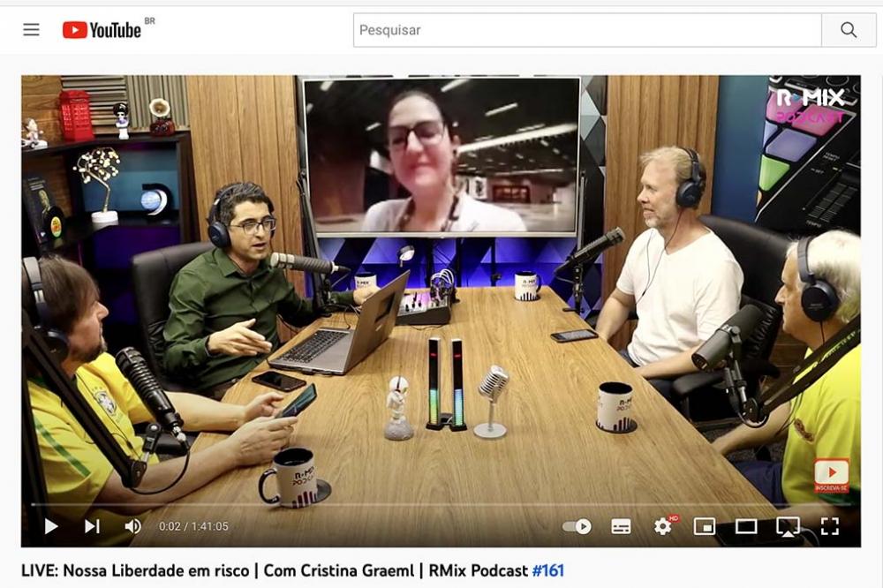This screenshot has width=883, height=588.
Task: Play the video
Action: click(x=50, y=526)
